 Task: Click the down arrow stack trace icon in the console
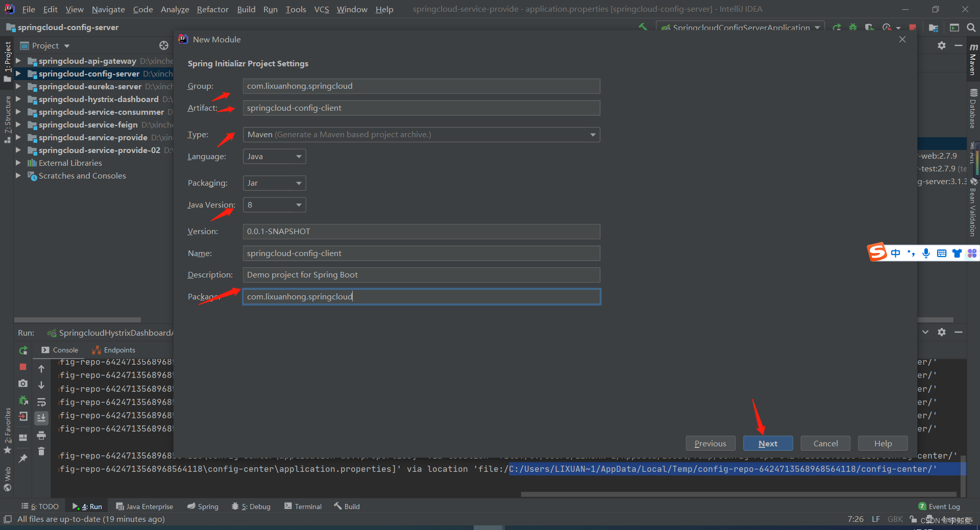point(41,385)
